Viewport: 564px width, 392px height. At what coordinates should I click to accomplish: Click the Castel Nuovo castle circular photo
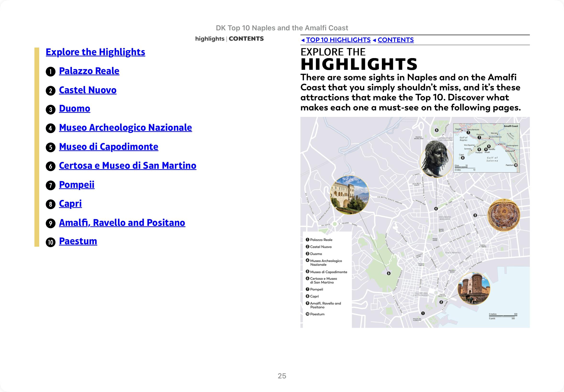474,288
